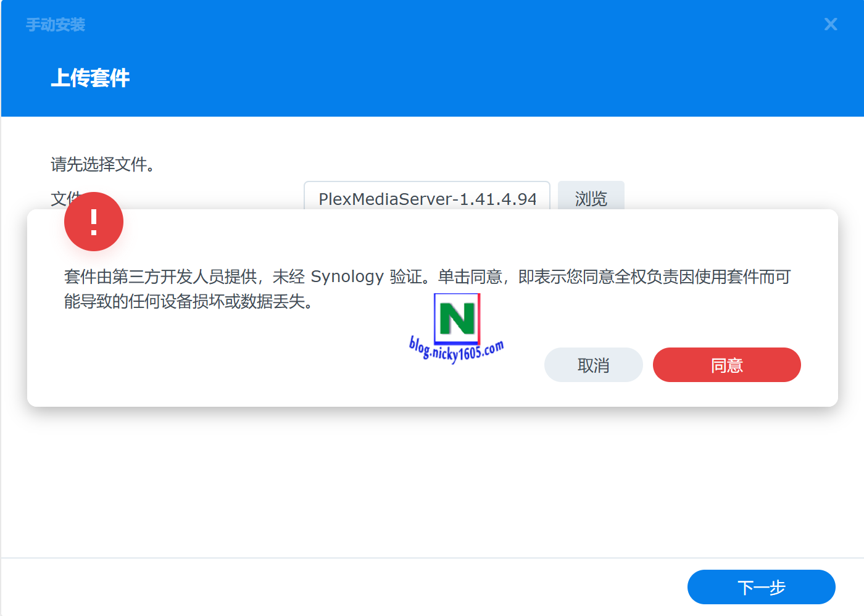Click the 浏览 browse button
The width and height of the screenshot is (864, 616).
point(591,196)
